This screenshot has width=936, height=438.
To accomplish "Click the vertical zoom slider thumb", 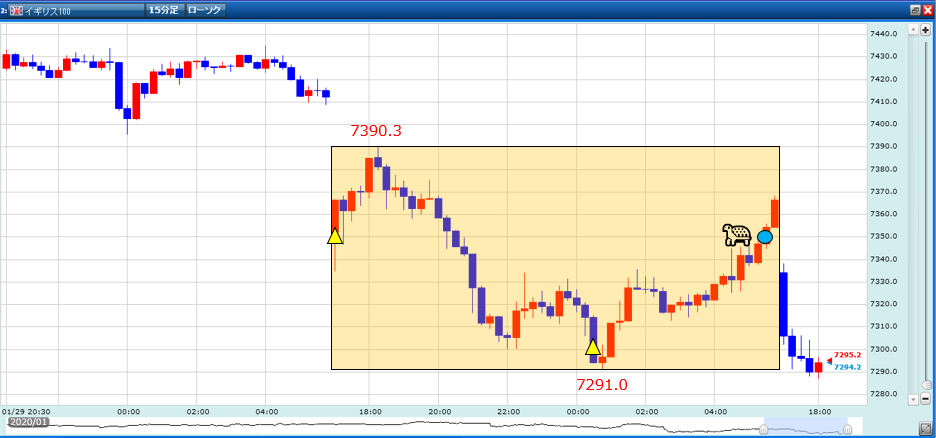I will 926,385.
